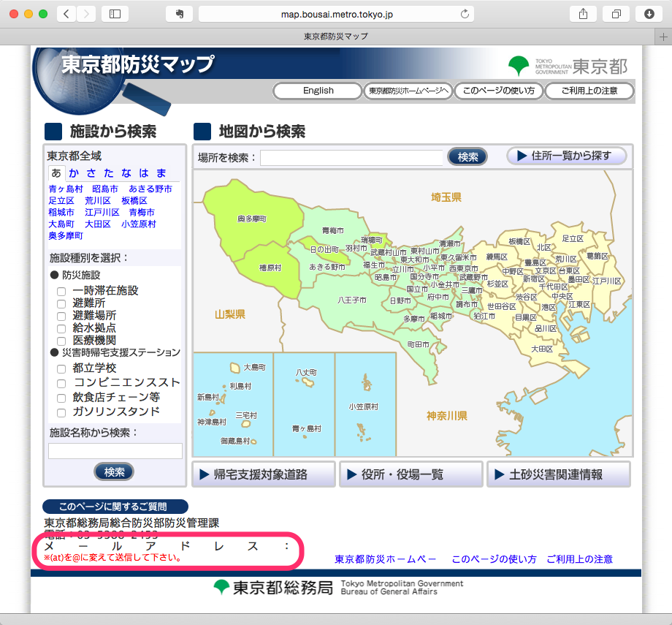Click 検索 button under facility name field
This screenshot has width=672, height=625.
click(114, 472)
